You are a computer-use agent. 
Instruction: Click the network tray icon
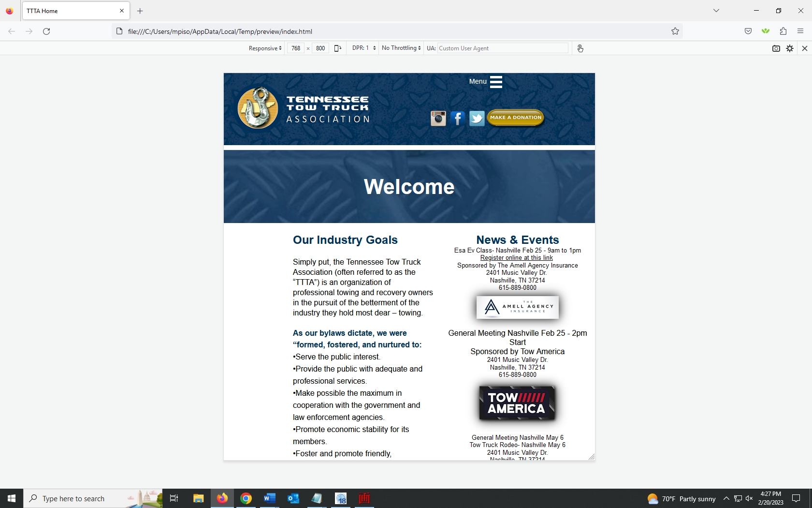coord(738,498)
